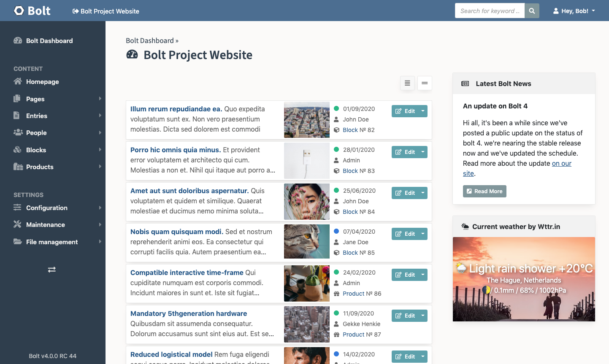The height and width of the screenshot is (364, 609).
Task: Select Maintenance in the sidebar
Action: click(46, 224)
